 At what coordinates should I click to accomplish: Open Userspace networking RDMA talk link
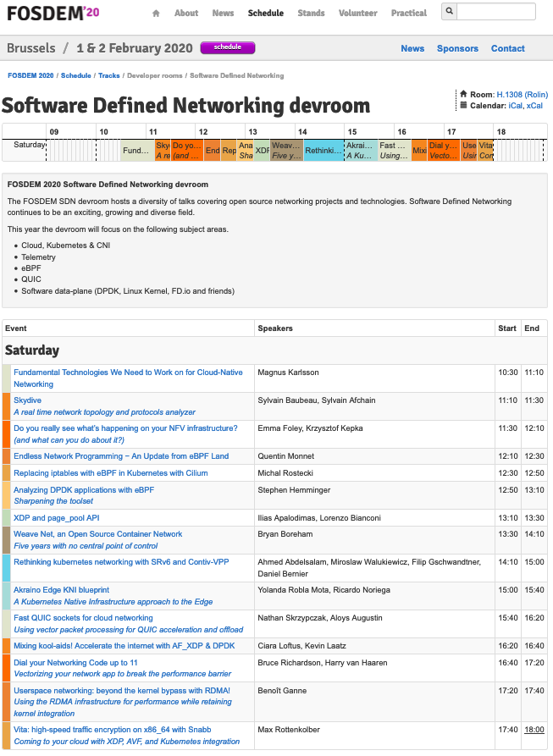point(122,691)
